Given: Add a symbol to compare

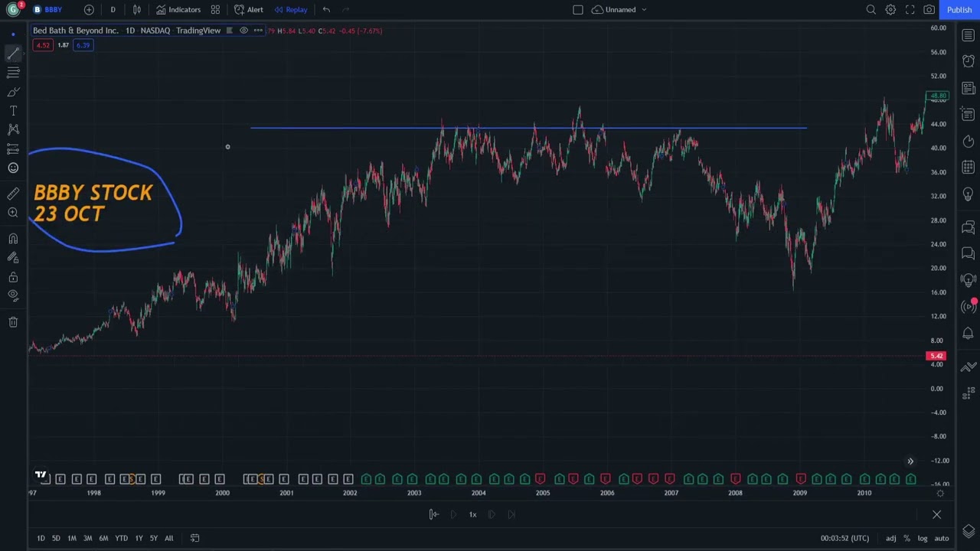Looking at the screenshot, I should tap(89, 10).
